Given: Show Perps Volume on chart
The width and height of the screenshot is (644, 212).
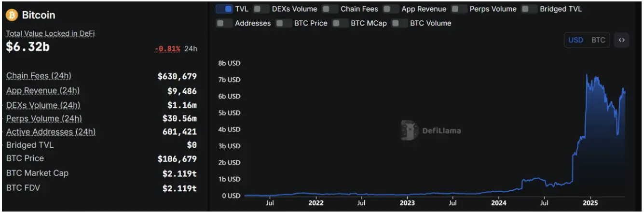Looking at the screenshot, I should pos(460,9).
